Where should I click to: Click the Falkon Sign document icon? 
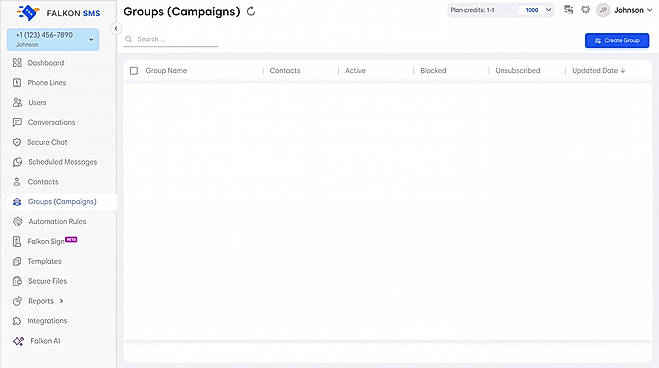(x=17, y=242)
